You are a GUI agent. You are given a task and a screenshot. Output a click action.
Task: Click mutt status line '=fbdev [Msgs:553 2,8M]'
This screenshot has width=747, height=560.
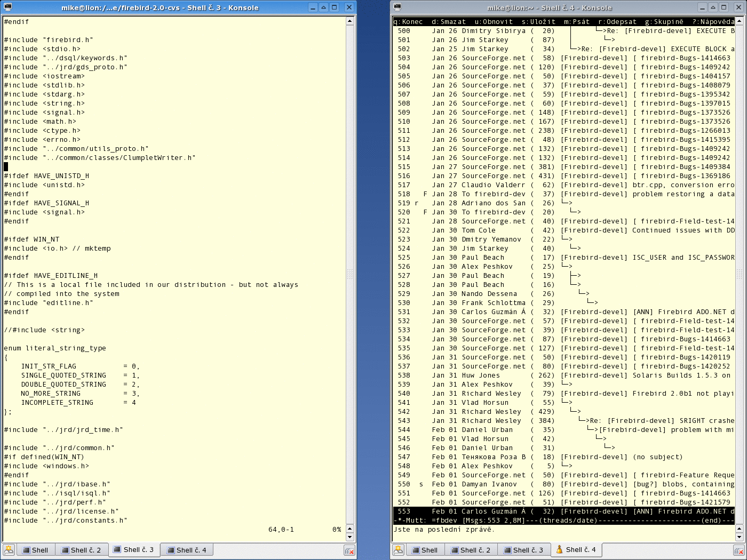[478, 521]
